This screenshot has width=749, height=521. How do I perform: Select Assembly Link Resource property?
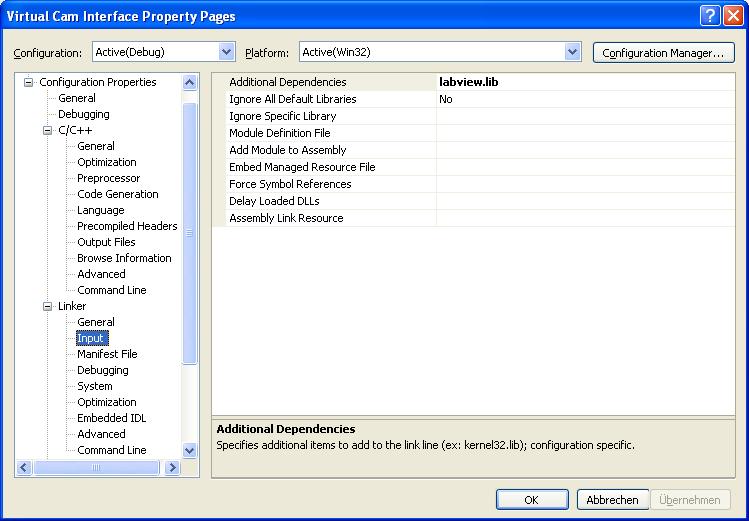click(286, 218)
